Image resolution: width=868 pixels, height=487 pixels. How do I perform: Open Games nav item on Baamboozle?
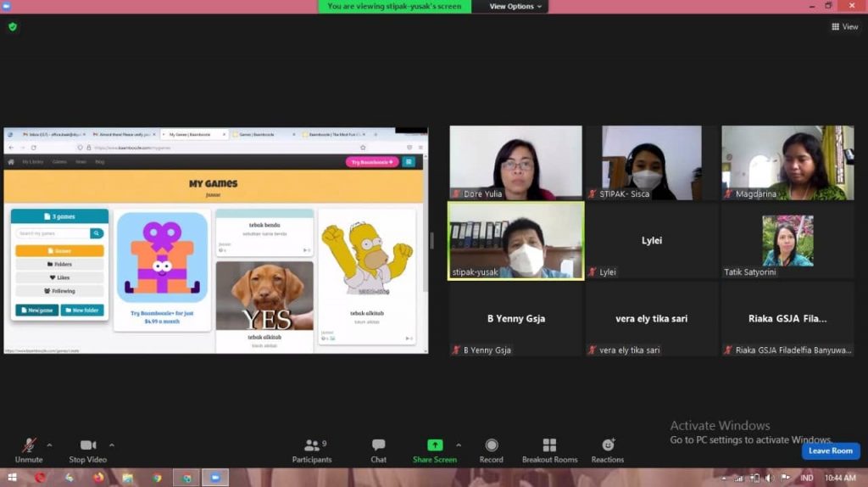[59, 162]
